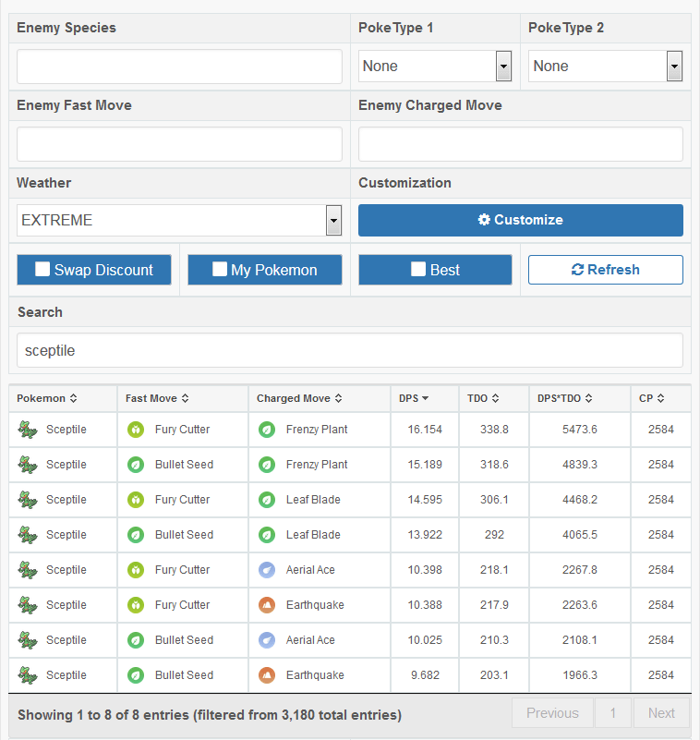Screen dimensions: 700x740
Task: Click the Previous page button
Action: coord(552,713)
